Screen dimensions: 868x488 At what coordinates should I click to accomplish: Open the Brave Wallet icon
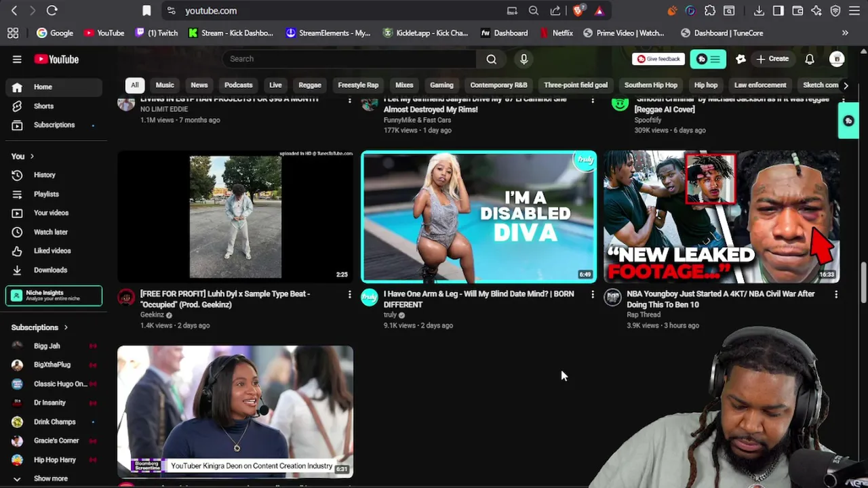tap(797, 10)
